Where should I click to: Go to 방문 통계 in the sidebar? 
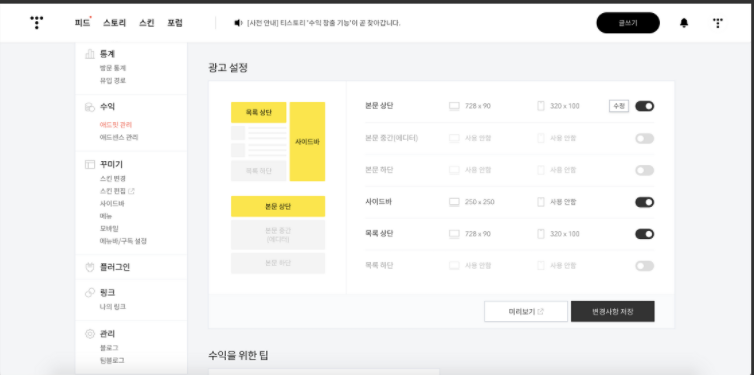point(113,68)
